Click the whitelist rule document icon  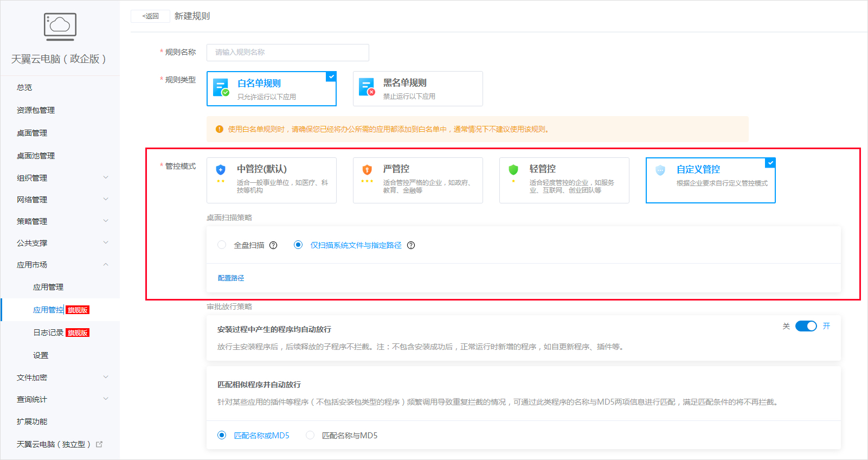click(x=221, y=88)
